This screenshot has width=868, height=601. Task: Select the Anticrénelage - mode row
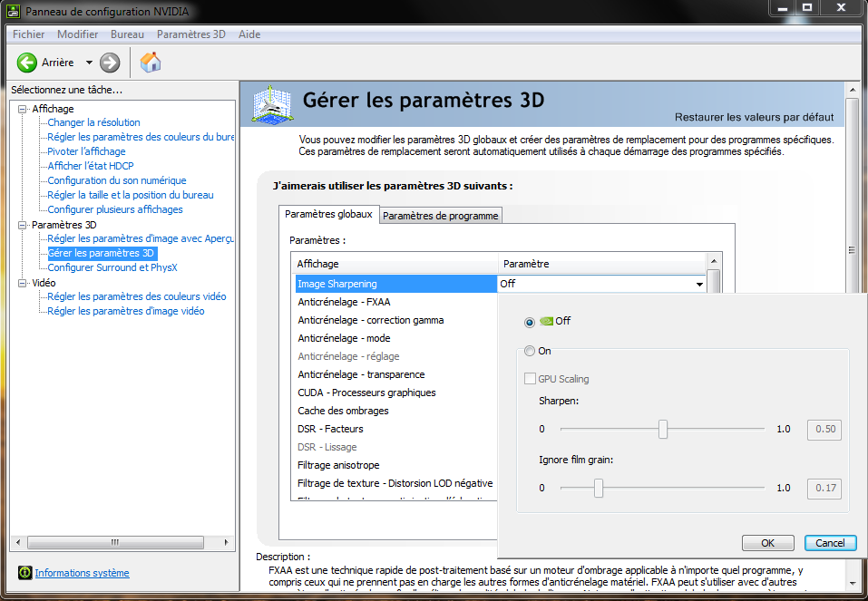point(395,338)
